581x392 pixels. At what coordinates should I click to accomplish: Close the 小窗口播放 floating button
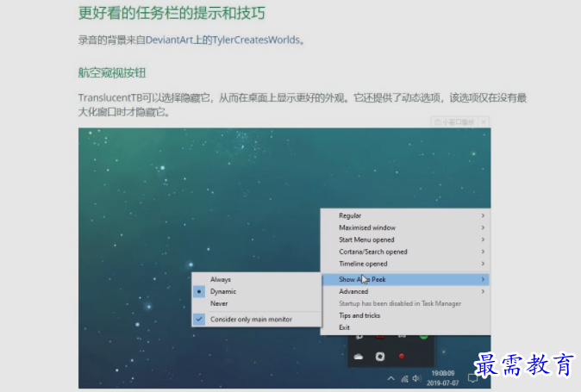point(484,121)
